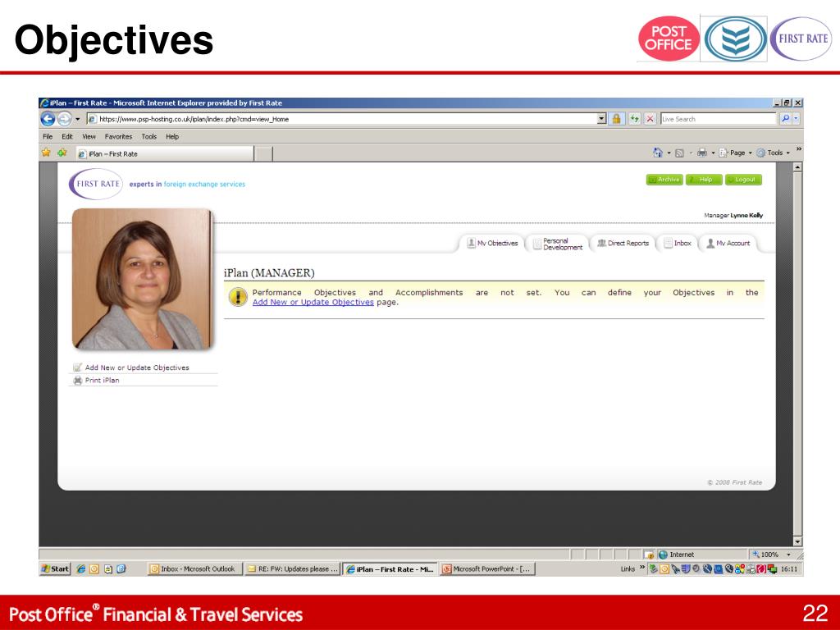Viewport: 840px width, 630px height.
Task: Open the My Objectives tab
Action: (x=492, y=243)
